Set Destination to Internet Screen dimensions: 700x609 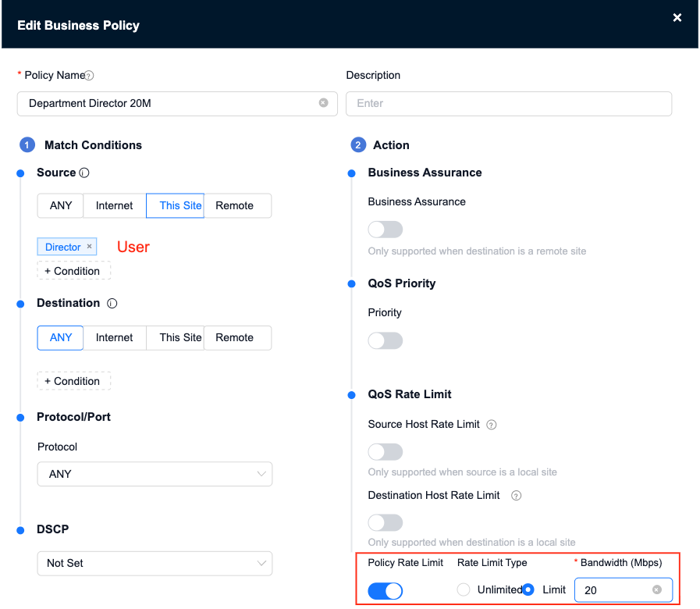pyautogui.click(x=114, y=338)
